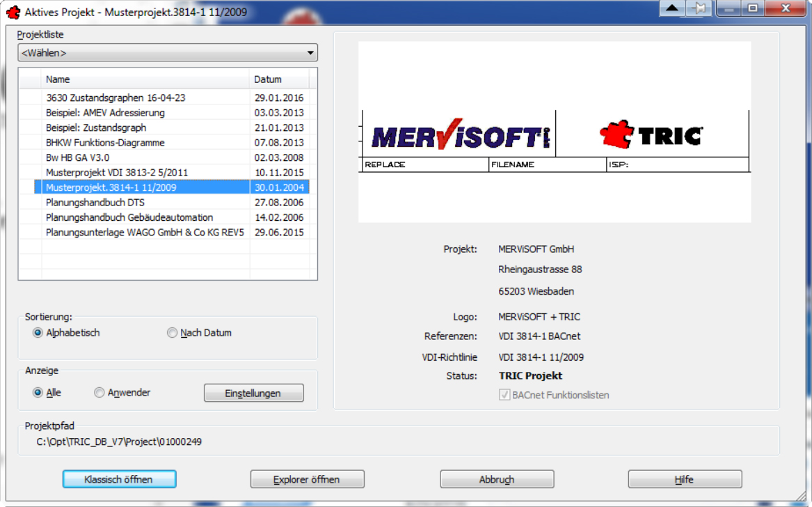The width and height of the screenshot is (812, 507).
Task: Click Projekt value MERViSOFT GmbH
Action: pos(536,249)
